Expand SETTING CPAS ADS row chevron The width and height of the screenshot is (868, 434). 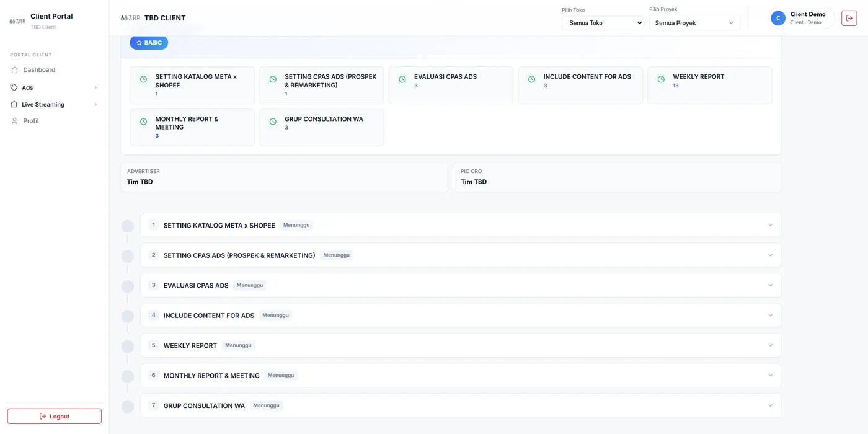click(770, 255)
